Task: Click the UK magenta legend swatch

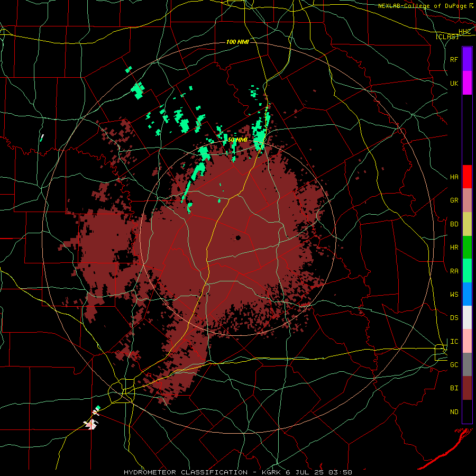Action: pos(467,83)
